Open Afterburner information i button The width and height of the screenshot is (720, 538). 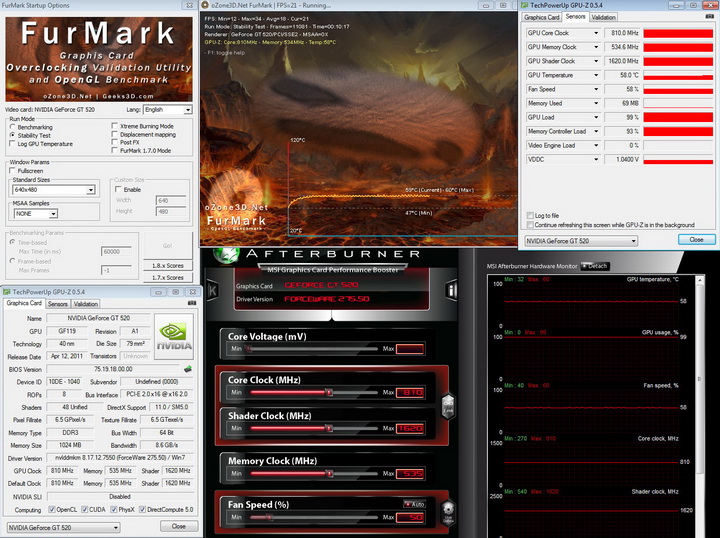[x=451, y=290]
